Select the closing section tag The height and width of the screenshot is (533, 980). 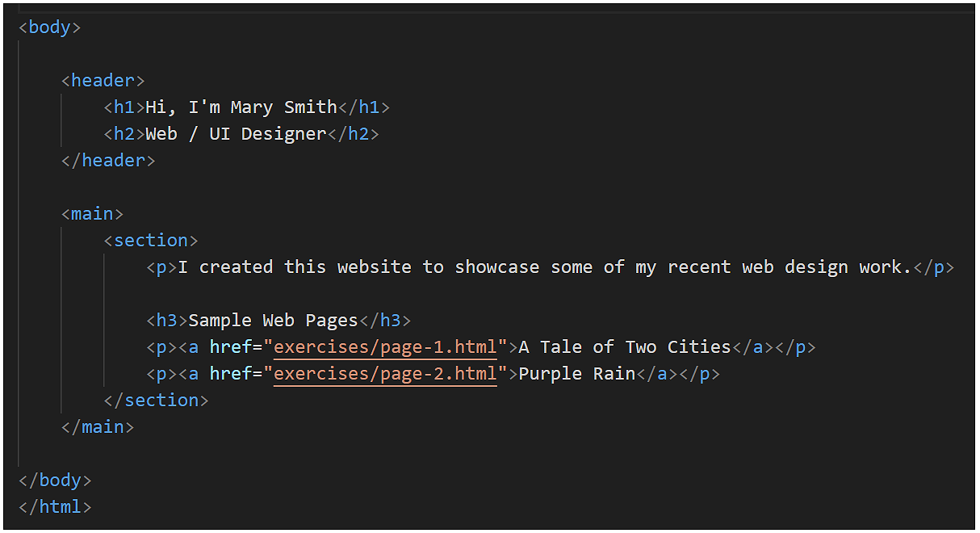pyautogui.click(x=157, y=400)
